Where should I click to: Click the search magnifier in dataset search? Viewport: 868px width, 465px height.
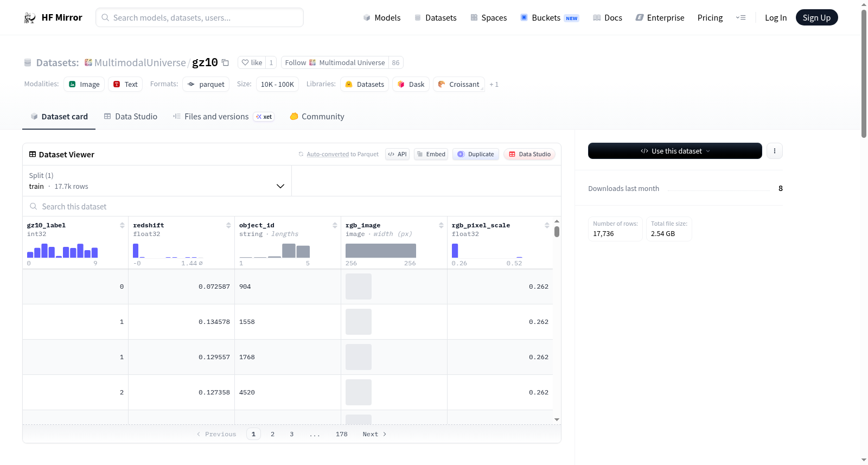click(x=34, y=206)
